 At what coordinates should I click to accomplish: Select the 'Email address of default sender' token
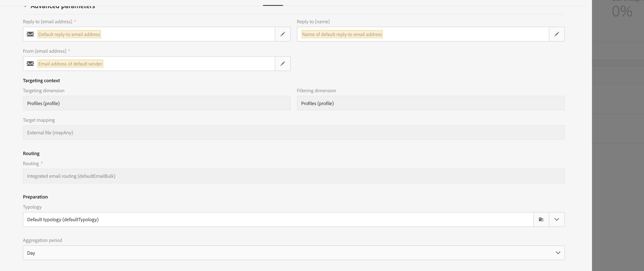[70, 64]
